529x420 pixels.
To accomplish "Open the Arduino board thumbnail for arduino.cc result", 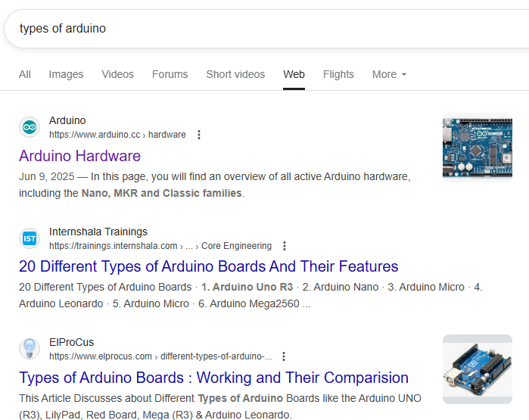I will pyautogui.click(x=478, y=148).
